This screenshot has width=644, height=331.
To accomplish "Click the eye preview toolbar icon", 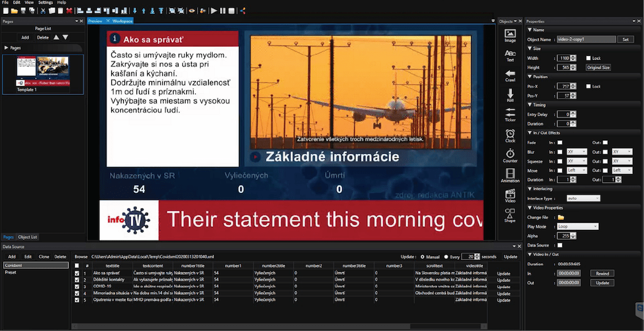I will point(191,11).
